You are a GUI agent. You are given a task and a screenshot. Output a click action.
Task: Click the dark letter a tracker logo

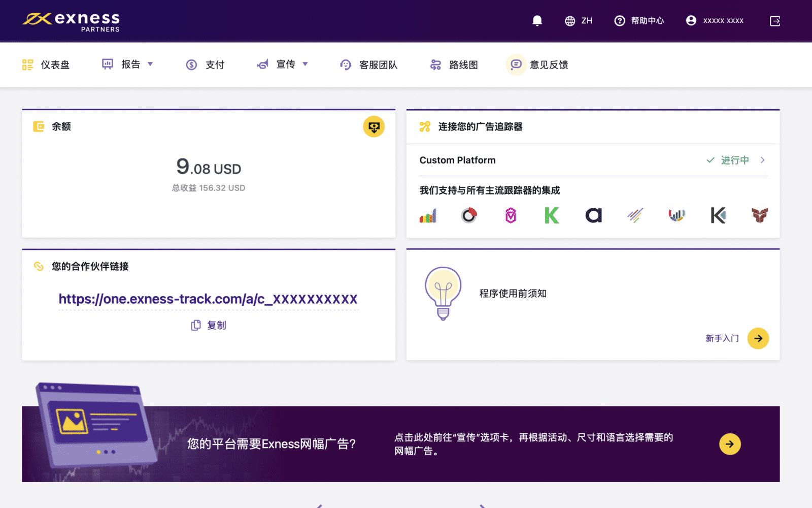(594, 215)
